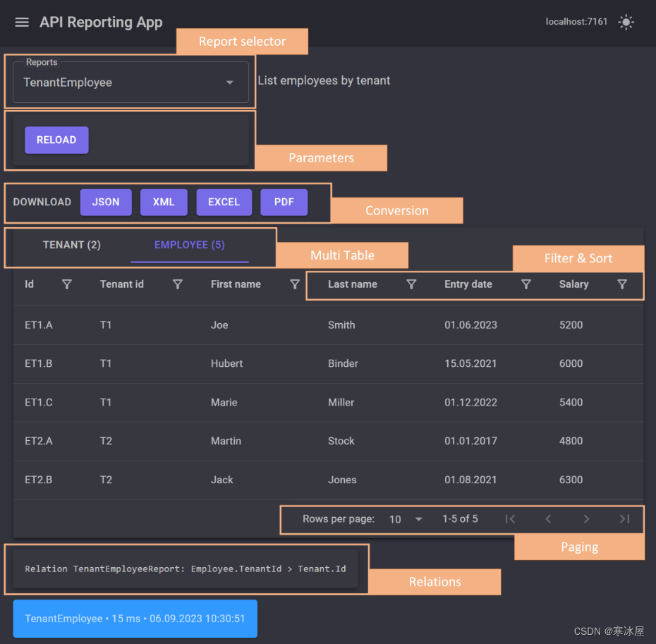Click the Last name column filter funnel
Image resolution: width=656 pixels, height=644 pixels.
[x=411, y=284]
